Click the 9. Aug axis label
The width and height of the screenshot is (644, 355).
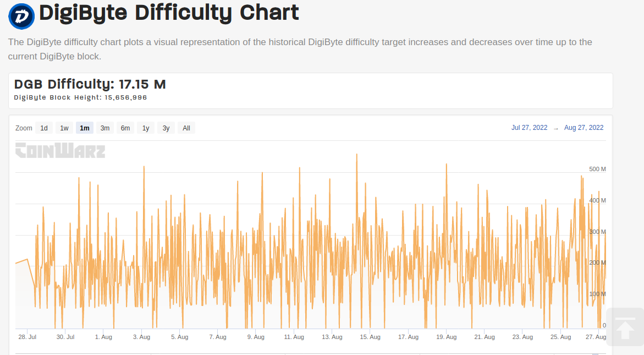pyautogui.click(x=256, y=337)
